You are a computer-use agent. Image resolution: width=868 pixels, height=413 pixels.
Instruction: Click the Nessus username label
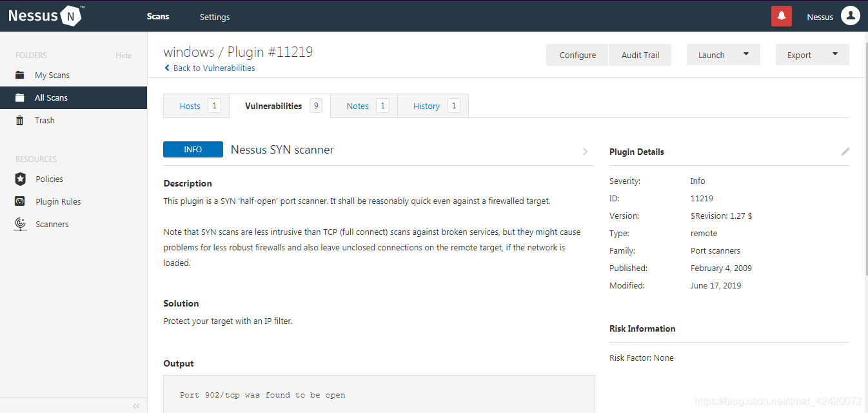[820, 17]
